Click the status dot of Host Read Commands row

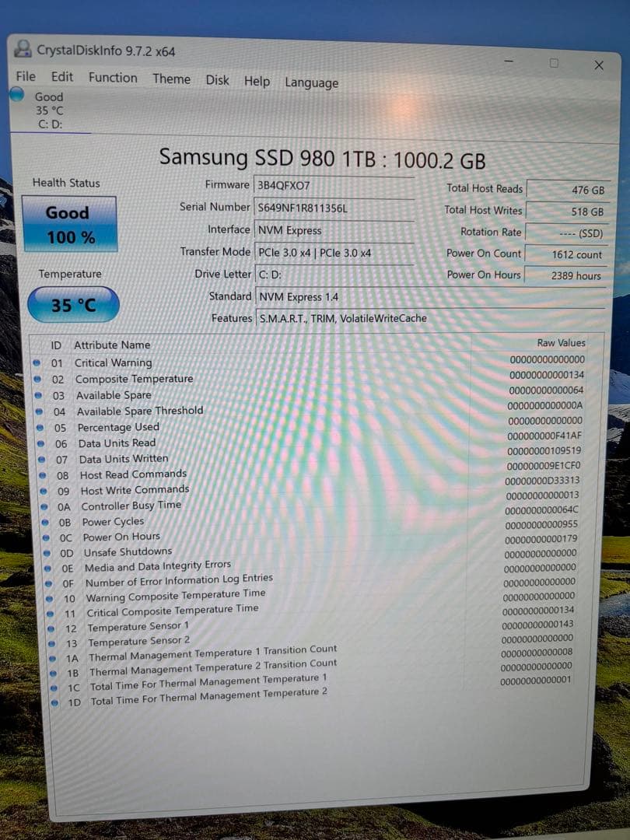tap(44, 475)
